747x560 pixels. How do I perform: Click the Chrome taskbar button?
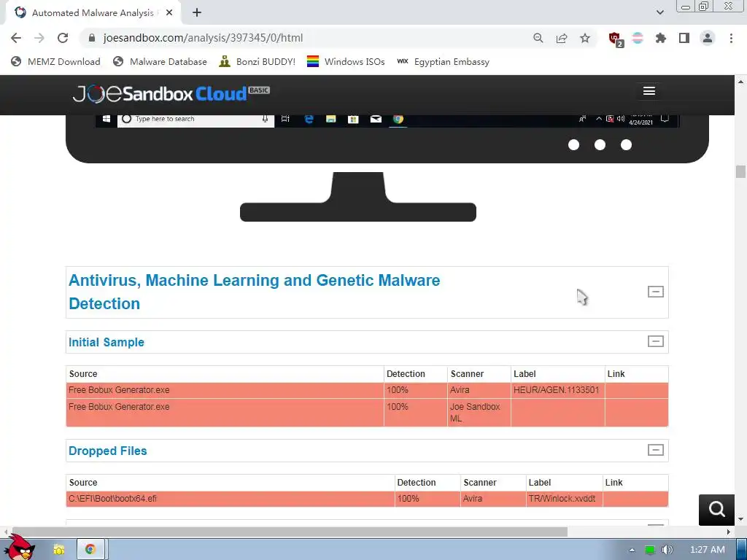[90, 550]
